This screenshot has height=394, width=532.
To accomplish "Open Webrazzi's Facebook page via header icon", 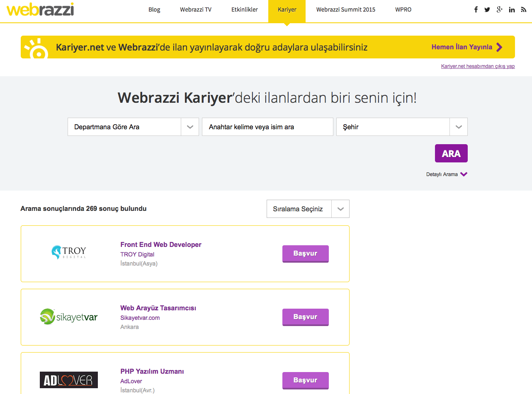I will 476,9.
